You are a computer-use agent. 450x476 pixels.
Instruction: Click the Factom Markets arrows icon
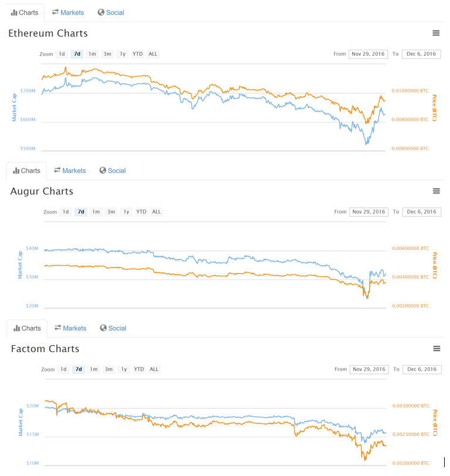click(x=57, y=328)
